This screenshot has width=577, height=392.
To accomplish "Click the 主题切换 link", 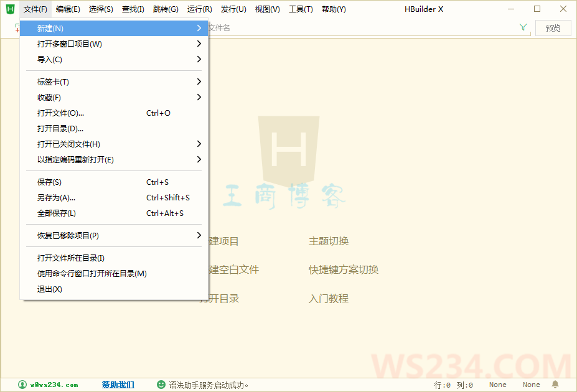I will [329, 241].
